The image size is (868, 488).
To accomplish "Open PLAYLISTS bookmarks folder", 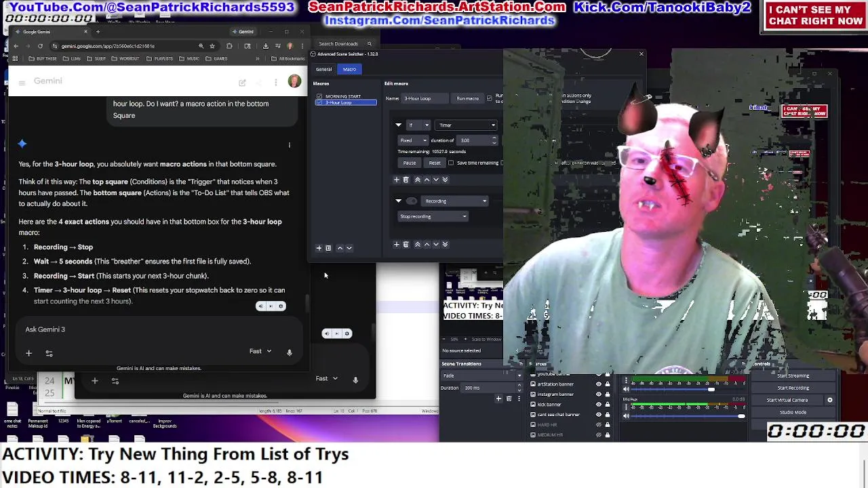I will coord(160,59).
